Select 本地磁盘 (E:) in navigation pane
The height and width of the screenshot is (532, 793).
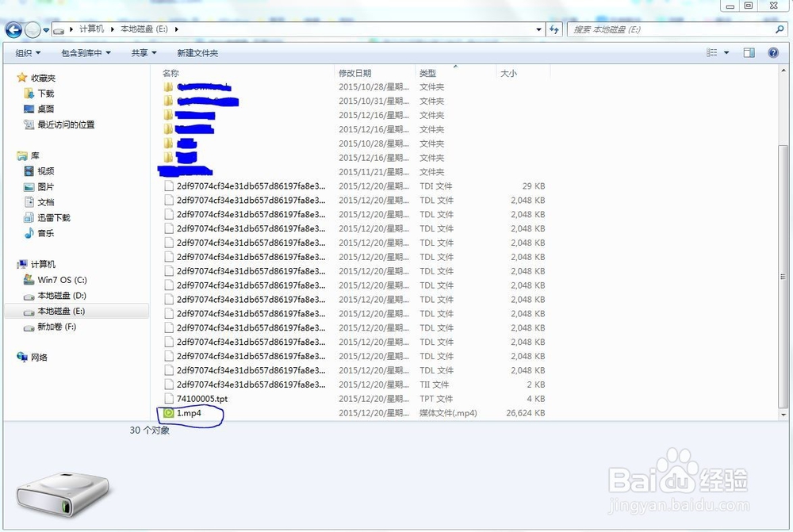76,311
